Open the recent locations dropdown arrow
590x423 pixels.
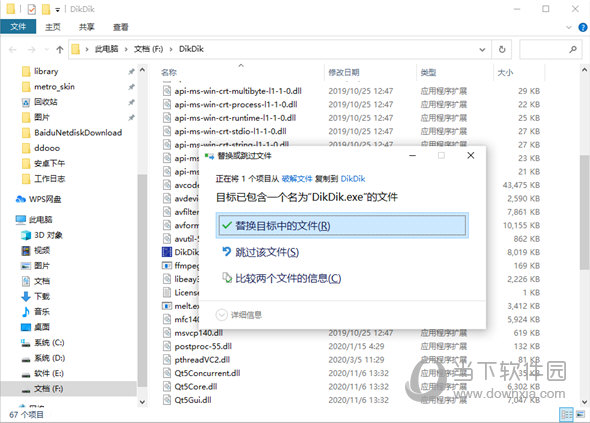tap(46, 50)
